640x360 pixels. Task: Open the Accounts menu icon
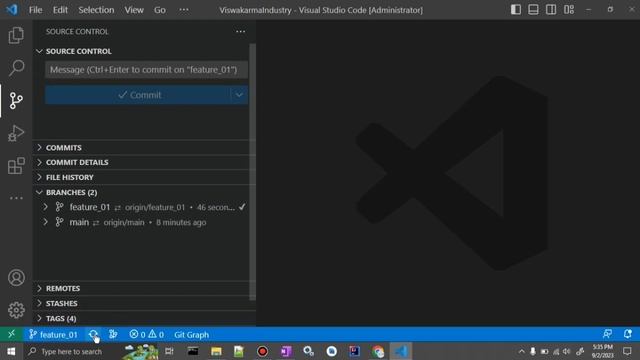pyautogui.click(x=16, y=278)
